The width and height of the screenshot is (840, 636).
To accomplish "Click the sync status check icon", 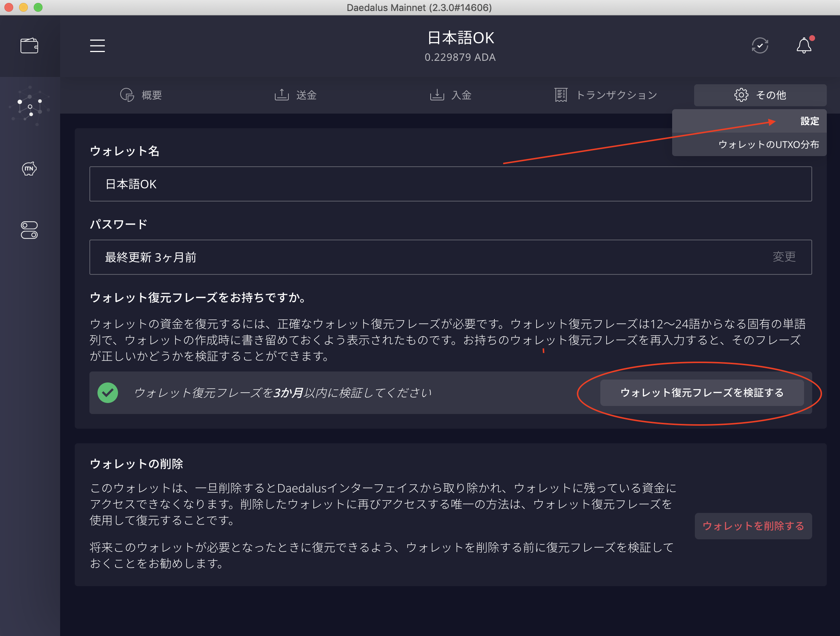I will point(760,46).
